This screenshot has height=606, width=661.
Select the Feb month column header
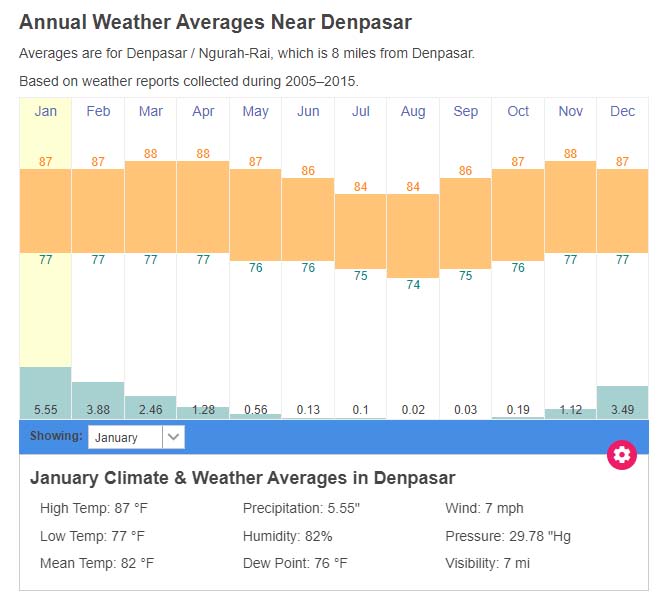(x=98, y=111)
